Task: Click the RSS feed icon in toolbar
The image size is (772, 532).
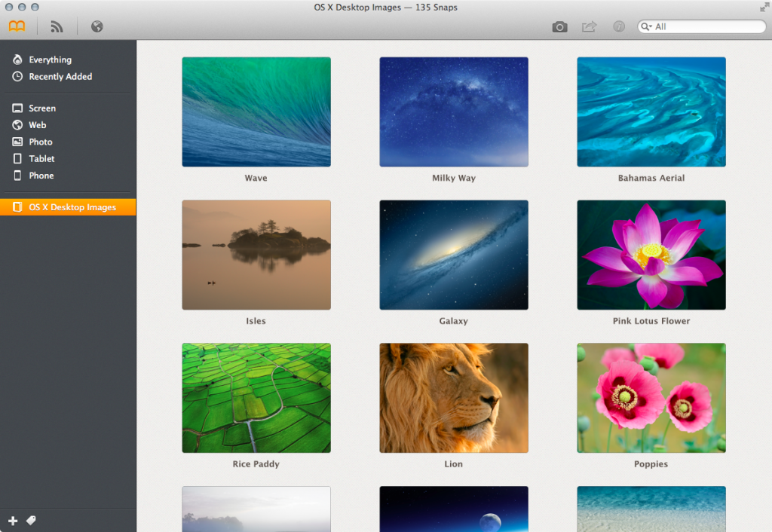Action: tap(57, 27)
